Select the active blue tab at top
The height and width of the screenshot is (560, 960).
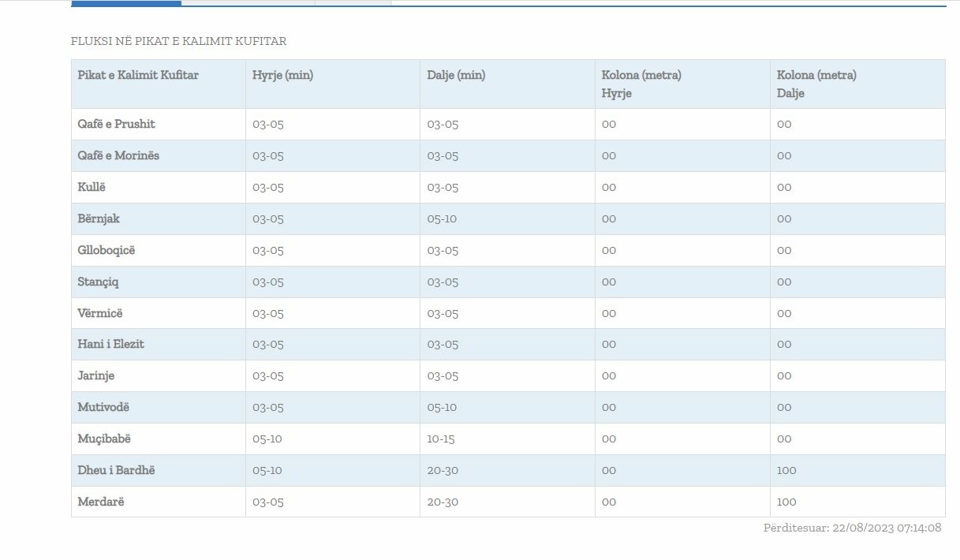click(x=126, y=3)
